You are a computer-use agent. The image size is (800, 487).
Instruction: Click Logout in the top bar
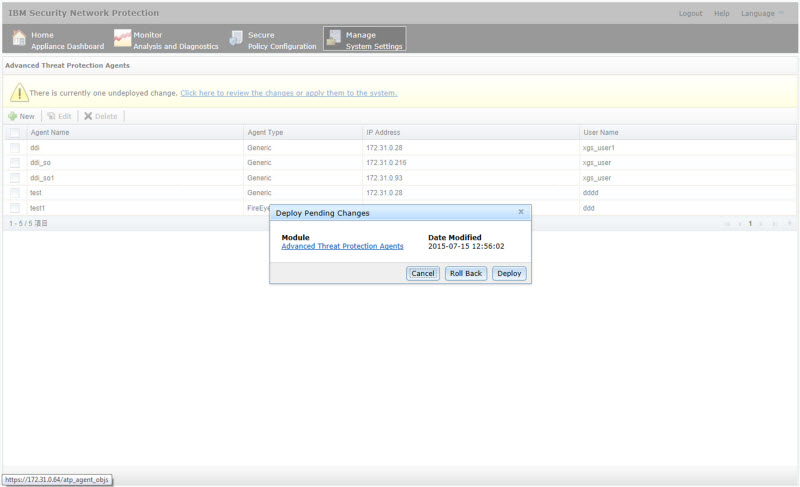point(690,13)
